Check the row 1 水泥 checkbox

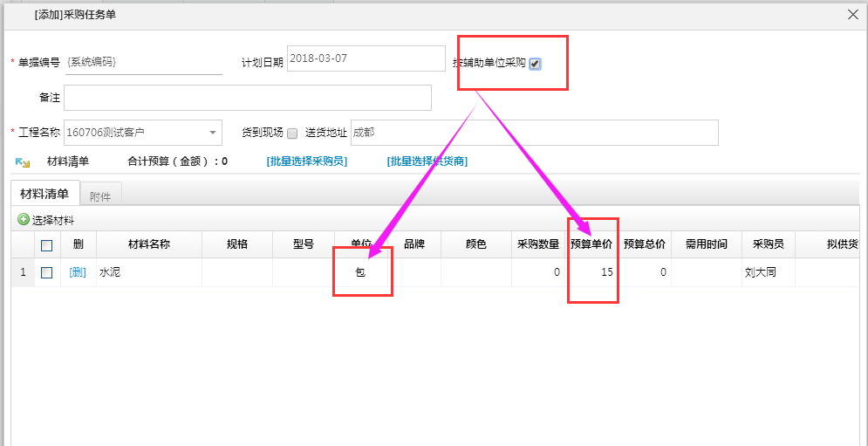(47, 272)
